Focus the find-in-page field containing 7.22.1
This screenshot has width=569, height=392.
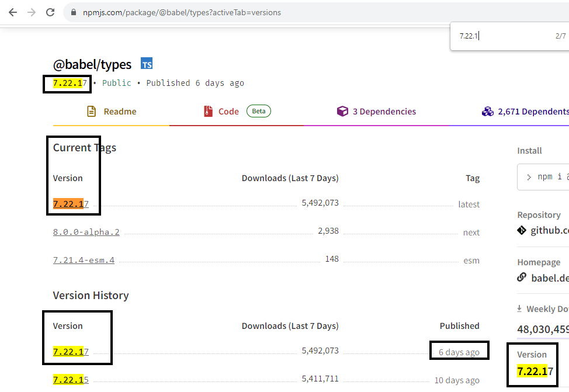click(x=504, y=36)
